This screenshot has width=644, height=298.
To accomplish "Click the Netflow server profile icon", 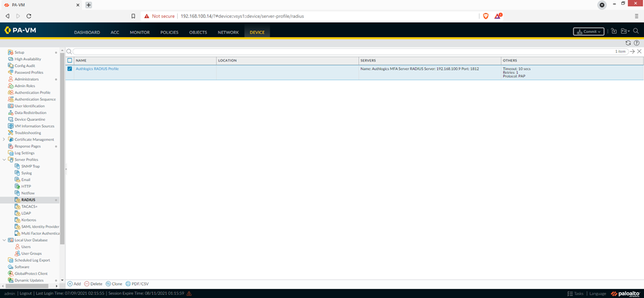I will click(x=17, y=193).
